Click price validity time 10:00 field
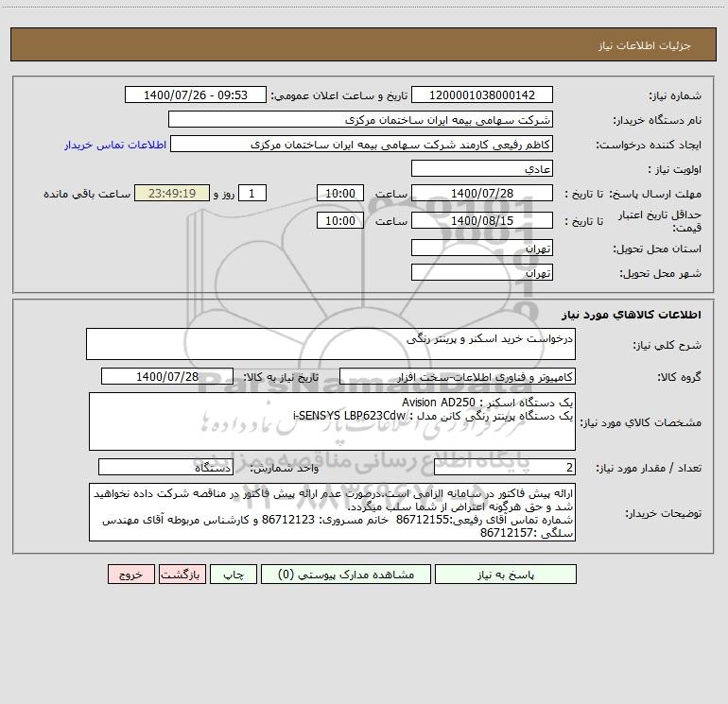 339,220
